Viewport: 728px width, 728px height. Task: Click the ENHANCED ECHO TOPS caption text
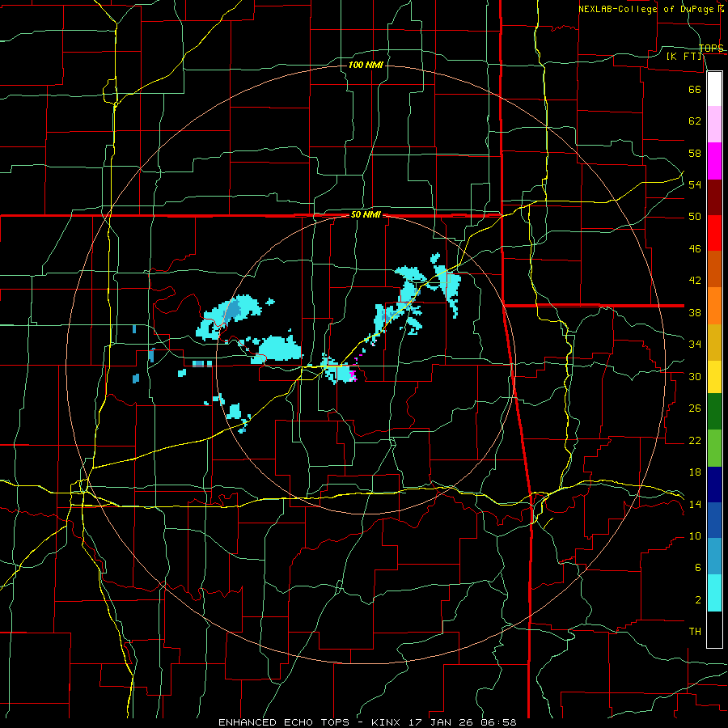[x=367, y=722]
